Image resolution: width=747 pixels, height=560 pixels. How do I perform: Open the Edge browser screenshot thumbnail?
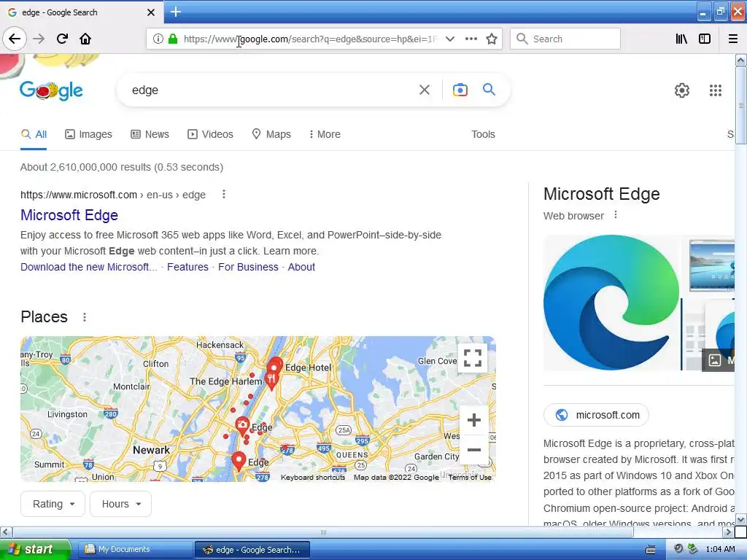711,265
